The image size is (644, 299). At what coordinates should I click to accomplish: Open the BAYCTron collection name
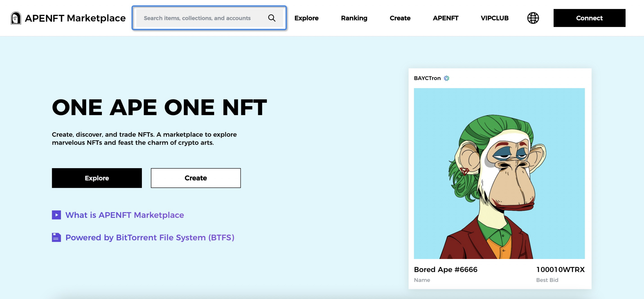tap(427, 78)
